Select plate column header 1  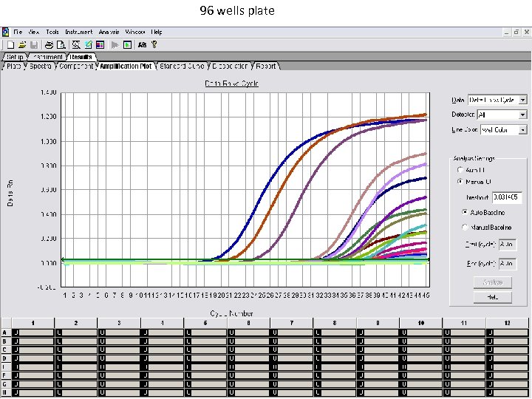pos(33,323)
